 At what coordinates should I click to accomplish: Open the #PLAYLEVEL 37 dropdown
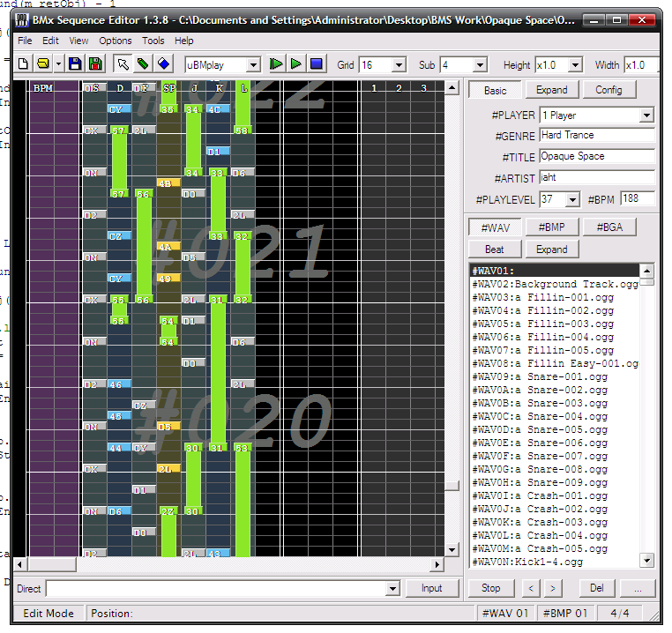pos(572,200)
